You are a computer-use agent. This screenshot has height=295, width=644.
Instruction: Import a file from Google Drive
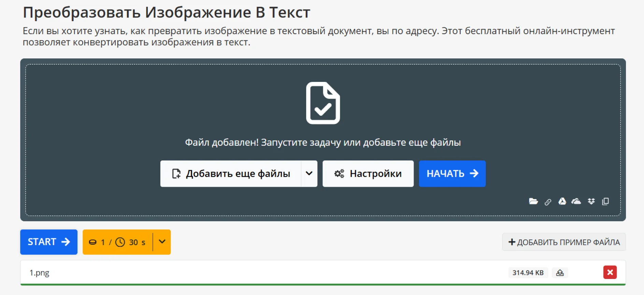562,201
